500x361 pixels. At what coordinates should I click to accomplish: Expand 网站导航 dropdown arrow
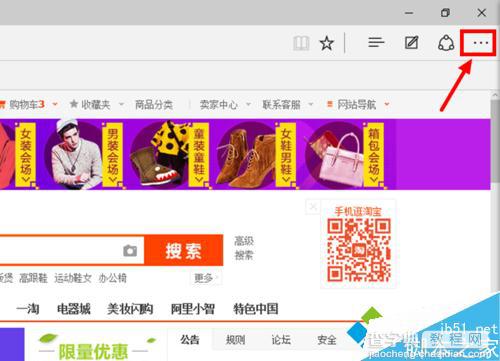[387, 104]
